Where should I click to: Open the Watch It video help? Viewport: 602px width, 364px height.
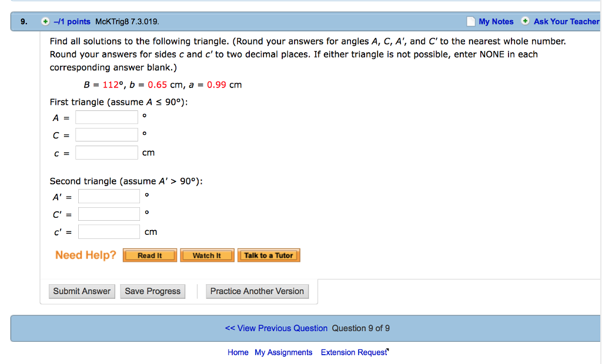[x=207, y=255]
